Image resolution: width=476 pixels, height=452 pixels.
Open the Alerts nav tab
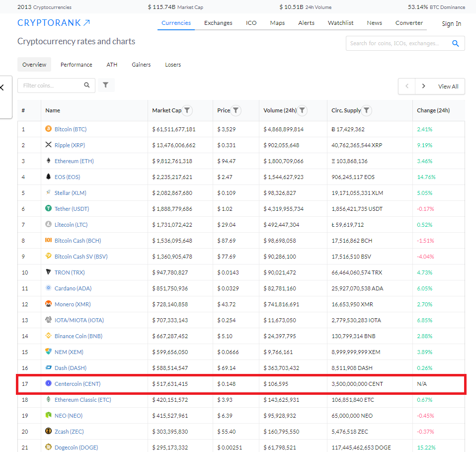point(306,23)
